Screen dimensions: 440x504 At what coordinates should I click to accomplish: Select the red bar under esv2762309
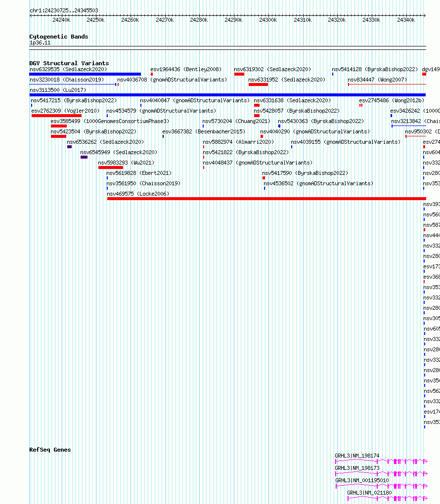[57, 116]
